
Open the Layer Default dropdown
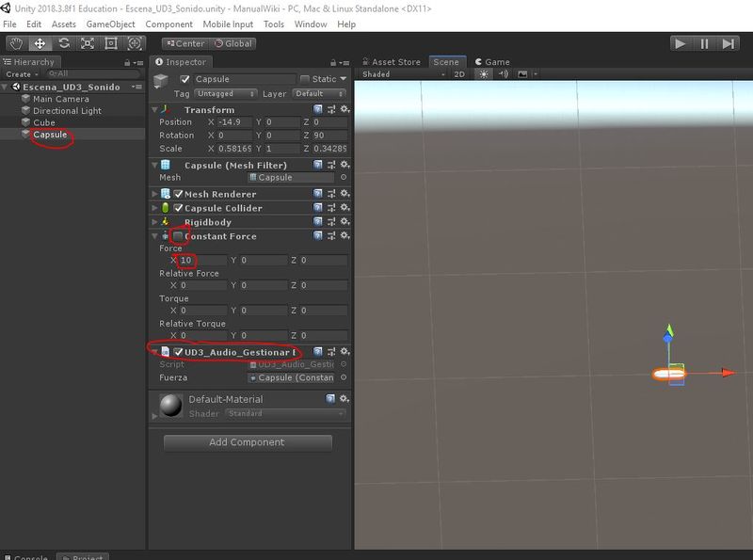tap(319, 94)
